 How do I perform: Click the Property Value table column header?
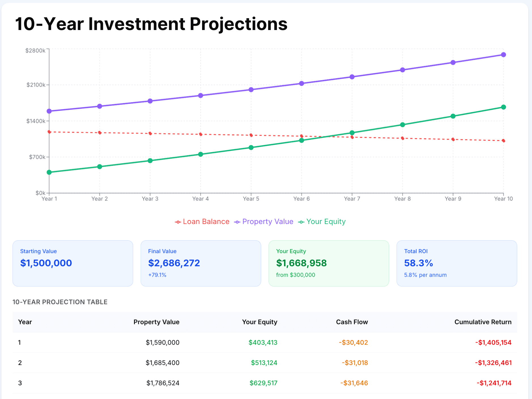(x=156, y=322)
